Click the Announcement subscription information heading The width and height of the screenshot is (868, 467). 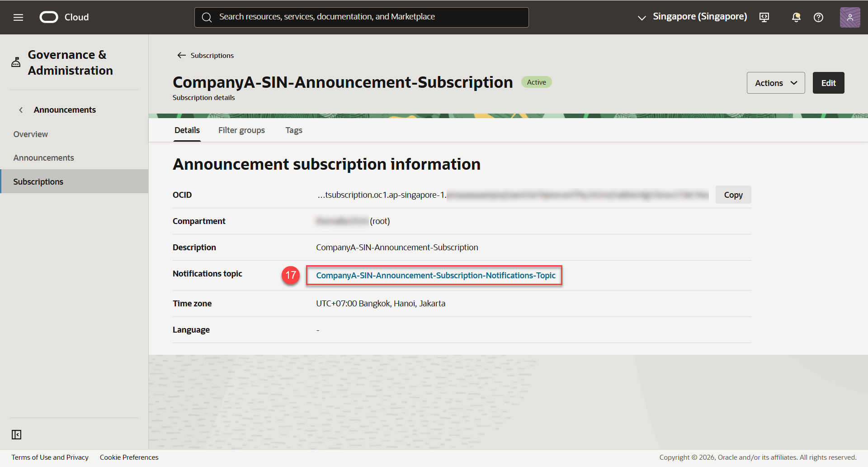(326, 164)
